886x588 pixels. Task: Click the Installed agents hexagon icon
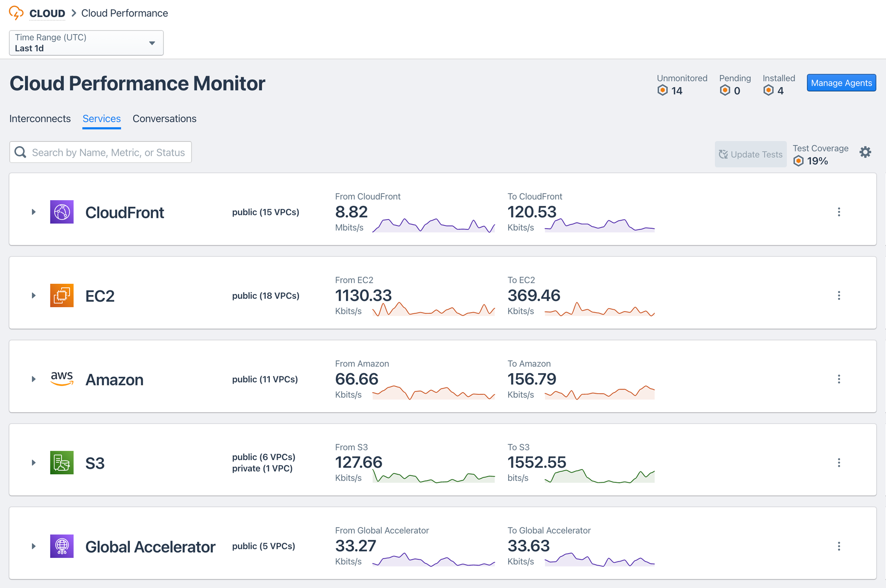point(769,90)
